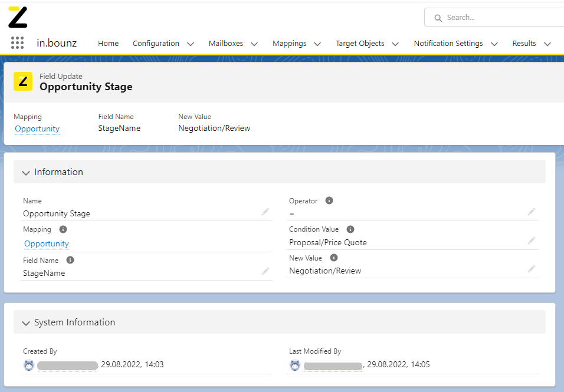
Task: Click the modified date 29.08.2022, 14:05
Action: click(x=399, y=365)
